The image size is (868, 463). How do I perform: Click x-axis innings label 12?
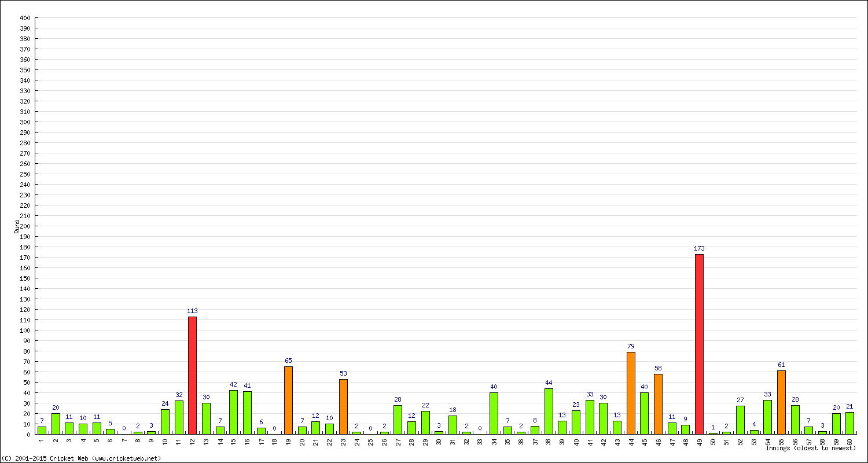(x=192, y=441)
